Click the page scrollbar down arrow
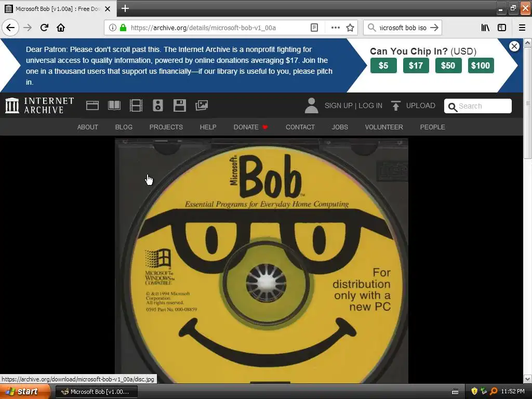 coord(528,379)
